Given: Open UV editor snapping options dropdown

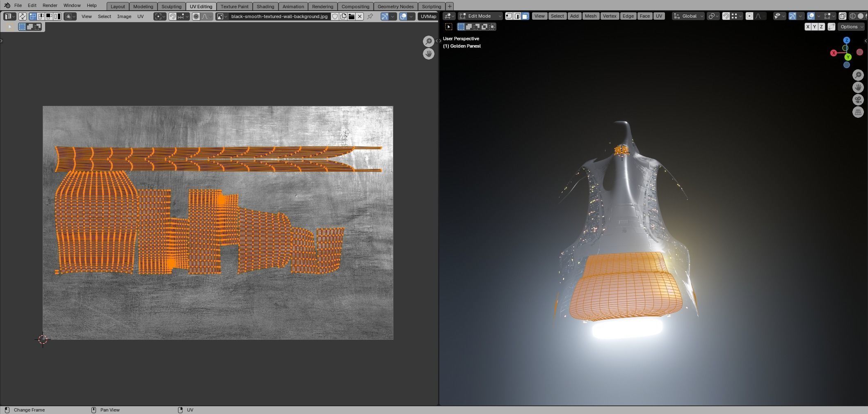Looking at the screenshot, I should (x=183, y=16).
